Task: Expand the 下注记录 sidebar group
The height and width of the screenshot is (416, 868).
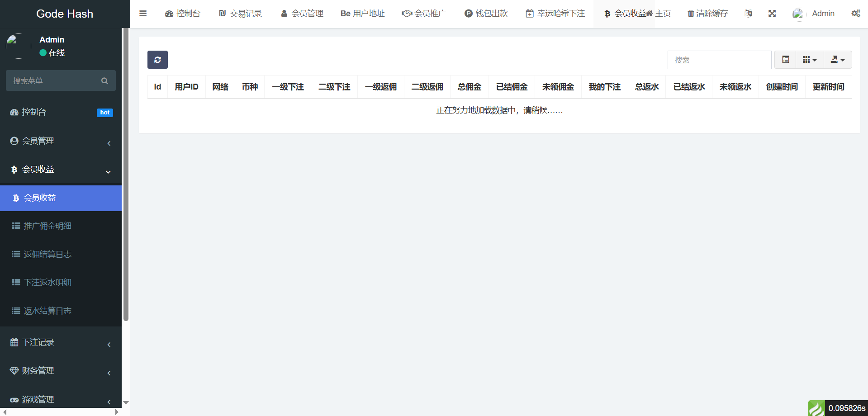Action: [x=61, y=343]
